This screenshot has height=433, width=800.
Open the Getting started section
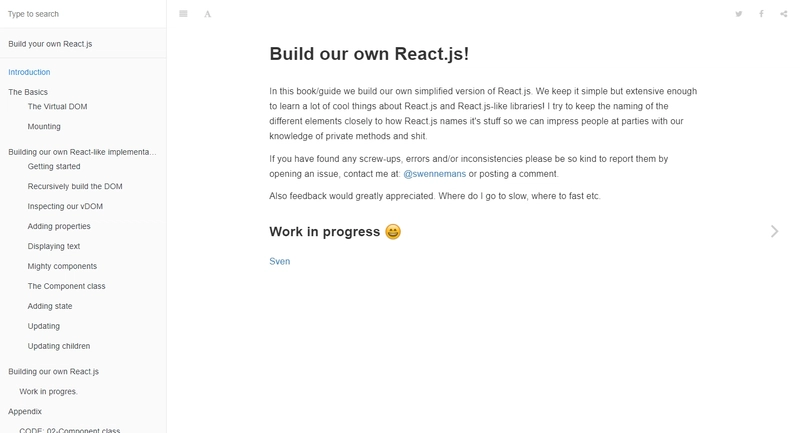click(x=54, y=166)
